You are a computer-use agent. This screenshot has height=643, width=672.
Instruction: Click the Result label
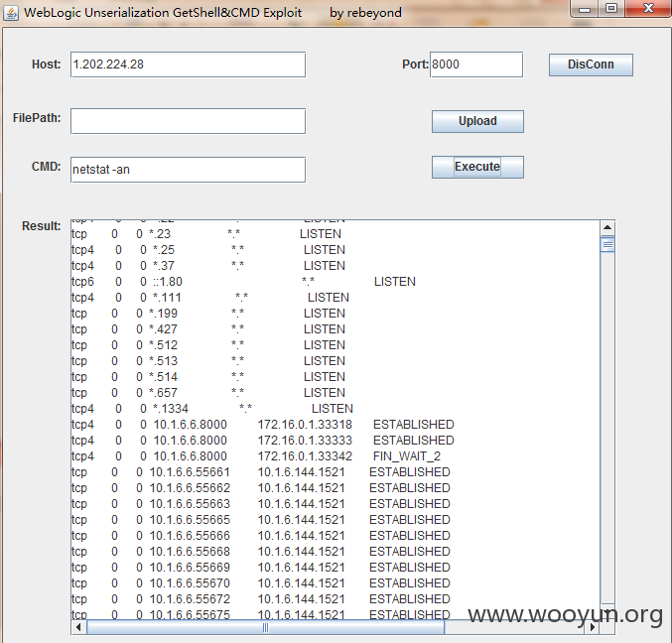coord(41,226)
